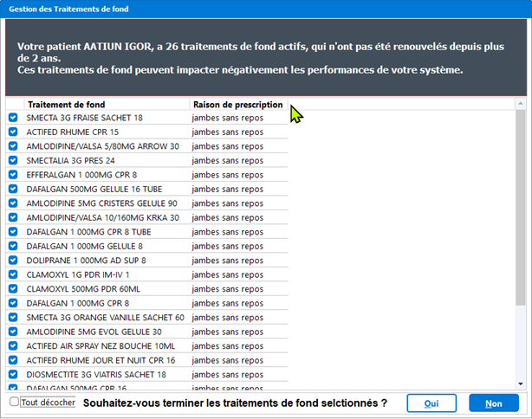Select DOLIPRANE 1 000MG AD SUP 8 text
This screenshot has height=419, width=532.
[86, 261]
